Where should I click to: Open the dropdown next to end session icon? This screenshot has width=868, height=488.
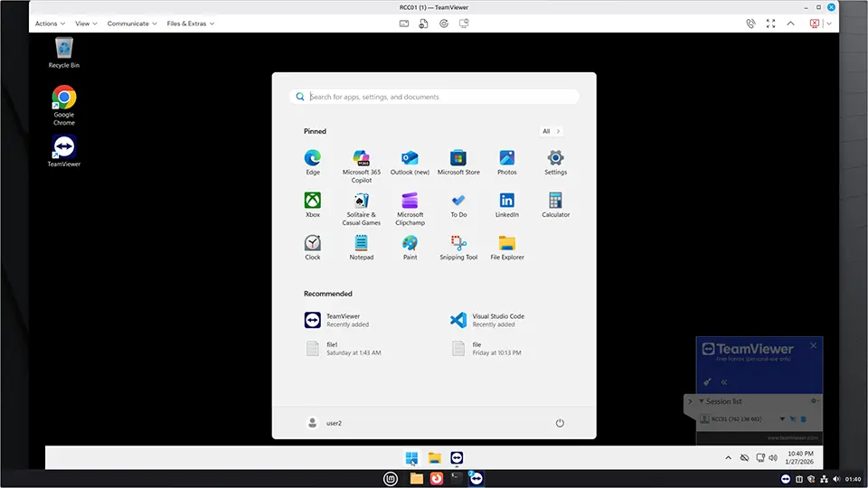pyautogui.click(x=829, y=23)
